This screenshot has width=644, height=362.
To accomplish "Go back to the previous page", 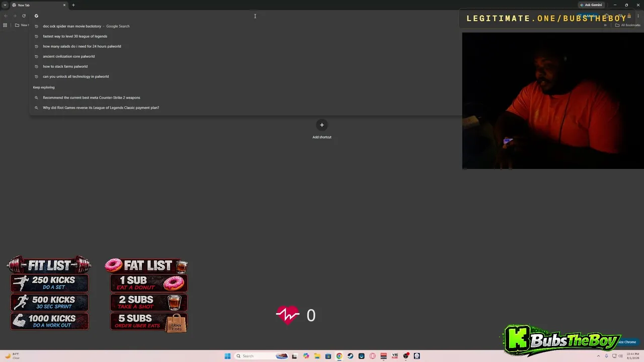I will [6, 16].
